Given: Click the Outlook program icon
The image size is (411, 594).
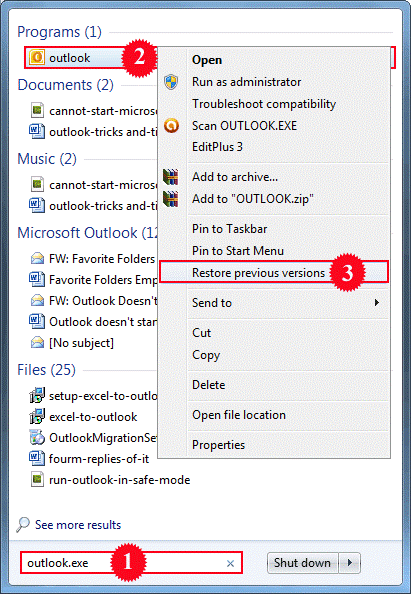Looking at the screenshot, I should tap(37, 58).
